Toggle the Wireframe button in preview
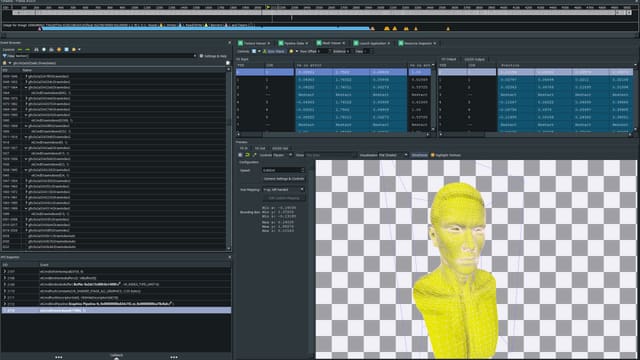 [419, 155]
